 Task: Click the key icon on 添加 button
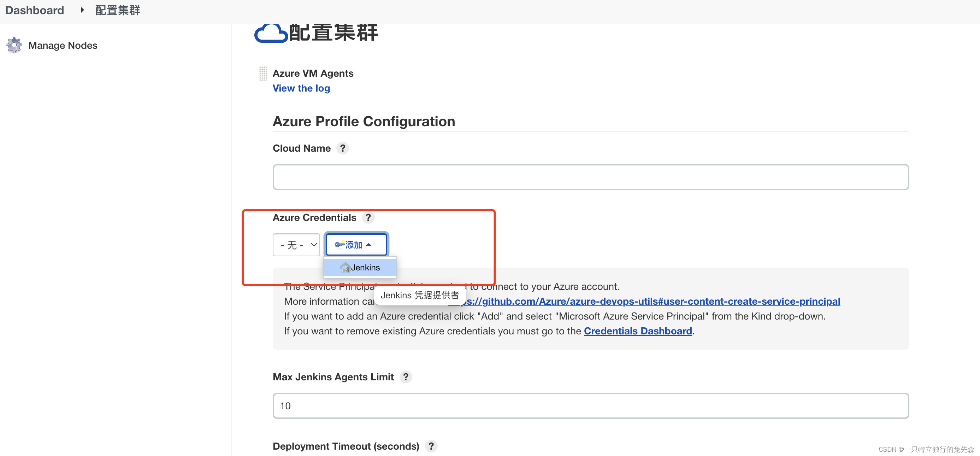coord(340,244)
